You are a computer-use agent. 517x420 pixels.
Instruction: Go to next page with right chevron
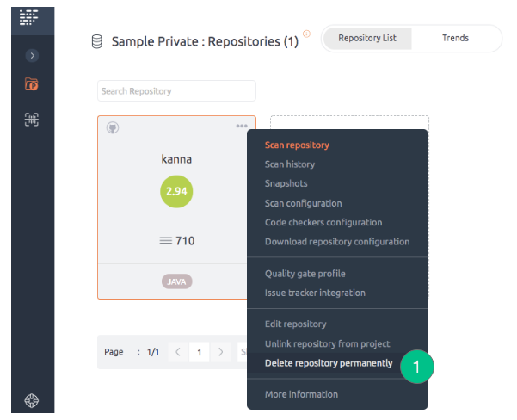220,352
